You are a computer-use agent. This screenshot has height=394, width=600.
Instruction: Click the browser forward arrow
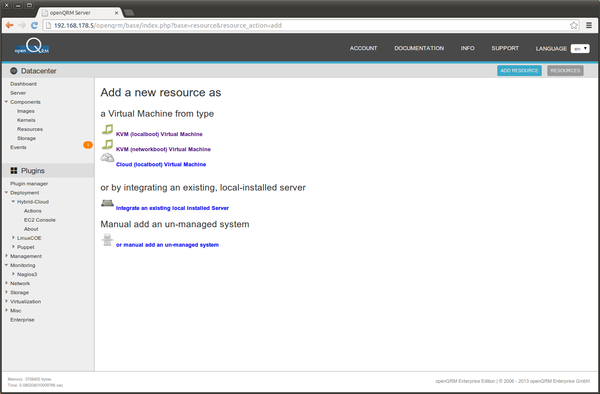[22, 25]
